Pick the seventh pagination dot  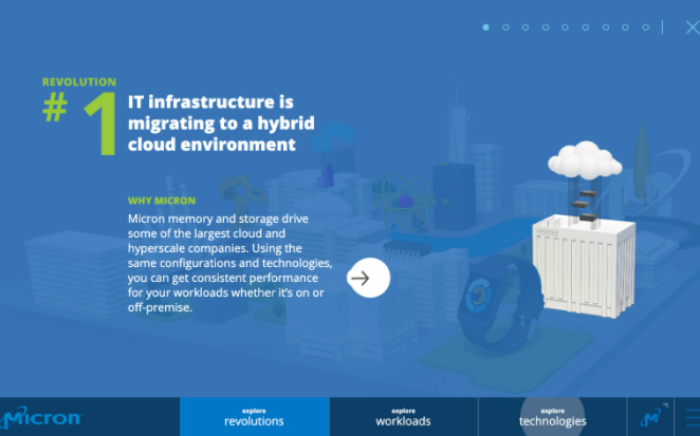(605, 27)
